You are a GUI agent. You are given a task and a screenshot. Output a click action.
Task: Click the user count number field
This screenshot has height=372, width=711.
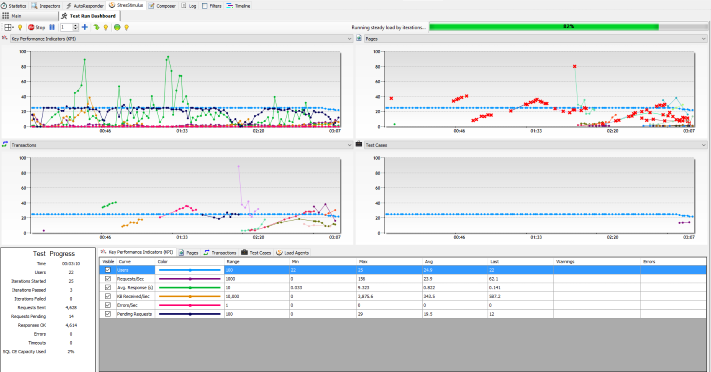click(x=66, y=27)
